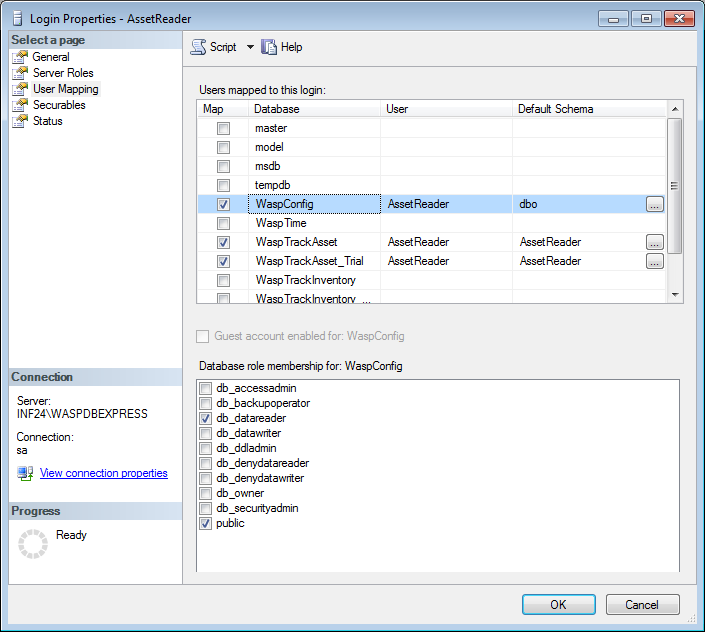The width and height of the screenshot is (705, 632).
Task: Check the WaspTime map checkbox
Action: [223, 223]
